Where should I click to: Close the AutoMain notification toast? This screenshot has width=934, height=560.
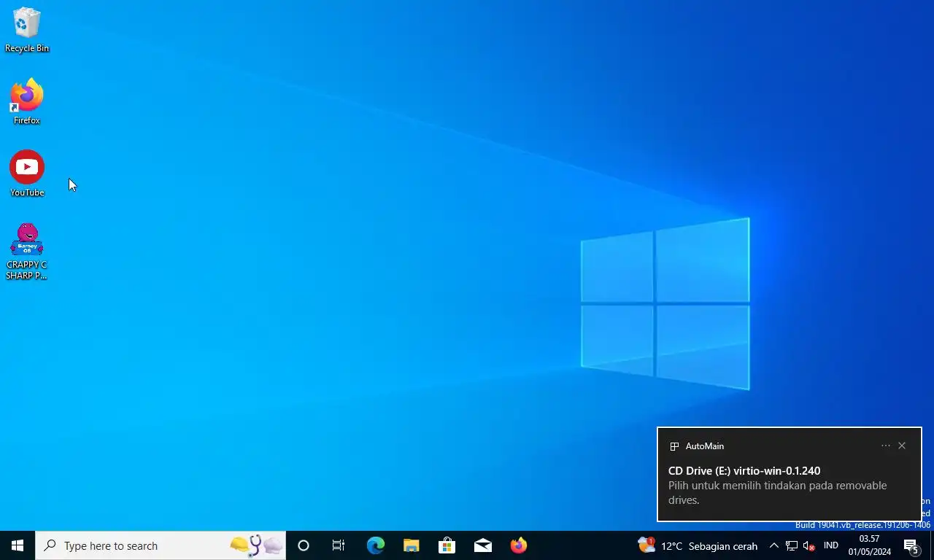pos(902,446)
